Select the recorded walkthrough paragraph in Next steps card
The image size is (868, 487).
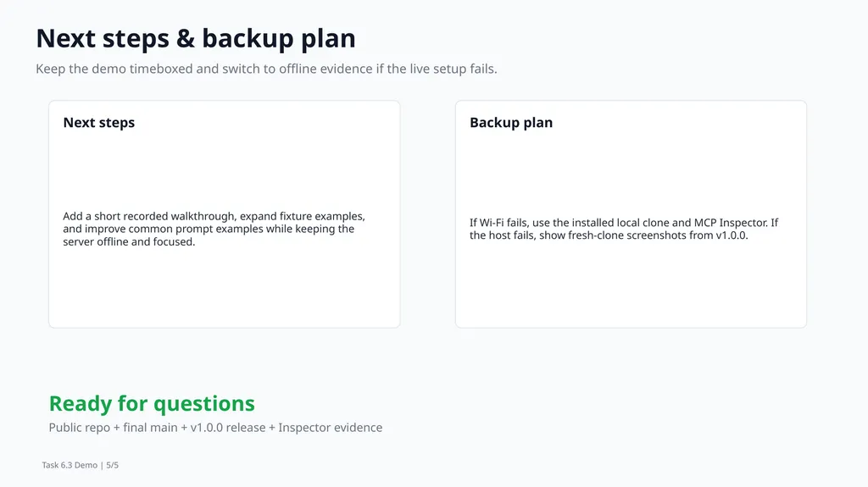pyautogui.click(x=214, y=229)
